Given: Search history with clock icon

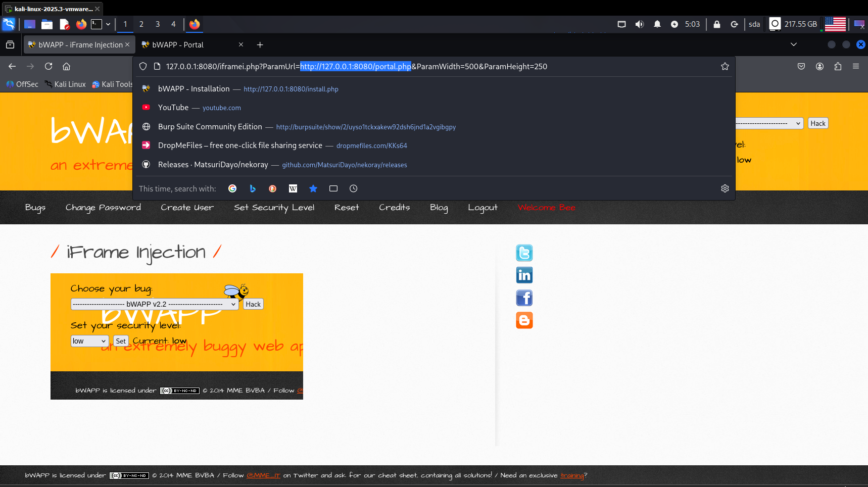Looking at the screenshot, I should 354,188.
